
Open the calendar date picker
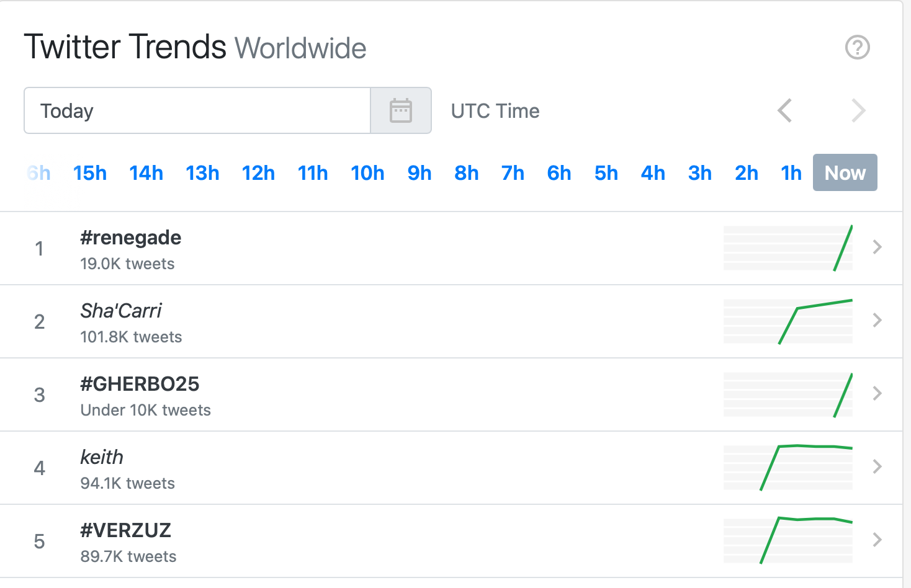(x=401, y=110)
